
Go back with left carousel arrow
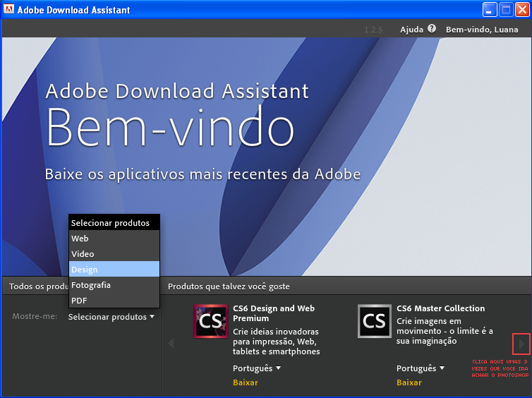click(171, 344)
